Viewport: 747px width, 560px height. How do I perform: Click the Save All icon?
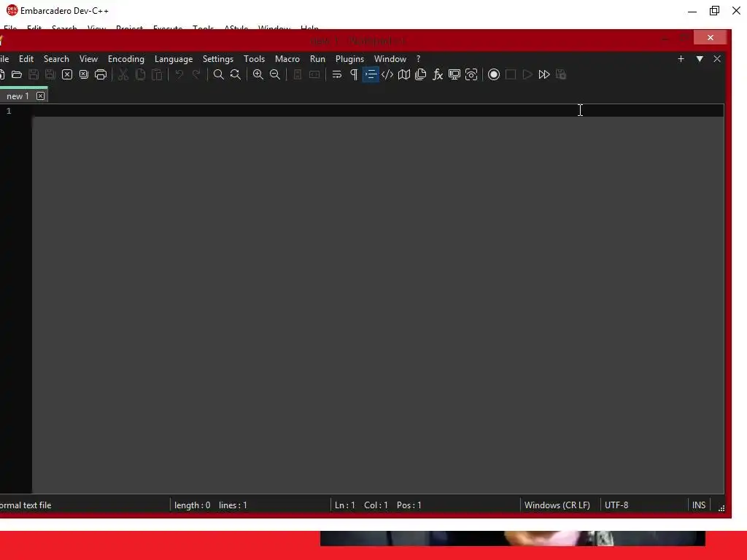[x=50, y=74]
